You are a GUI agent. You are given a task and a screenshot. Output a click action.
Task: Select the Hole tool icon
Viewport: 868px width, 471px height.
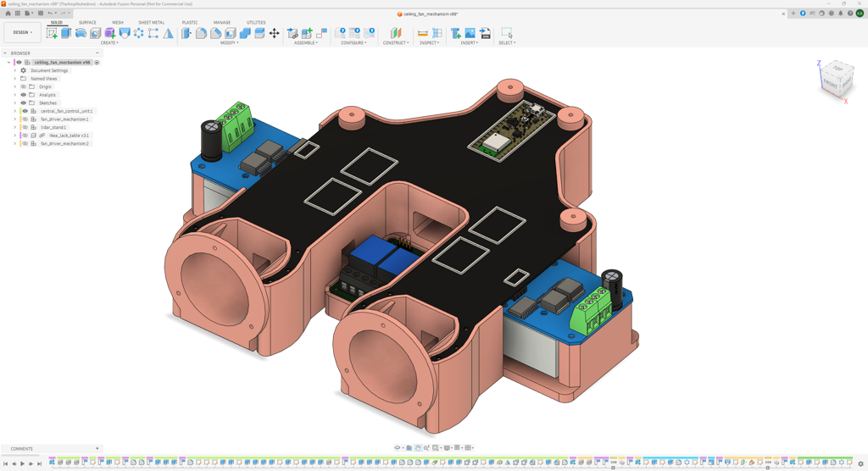pyautogui.click(x=95, y=33)
